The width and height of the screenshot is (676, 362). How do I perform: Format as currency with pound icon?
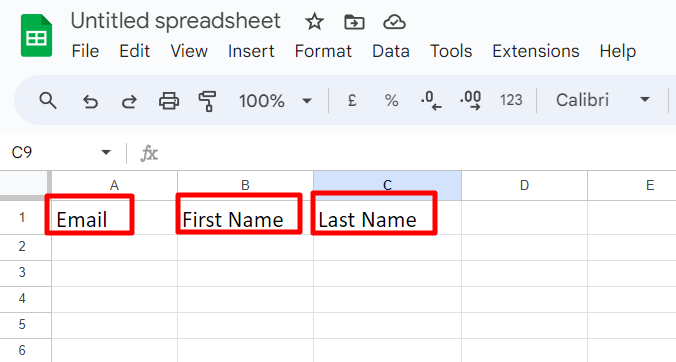[x=352, y=100]
